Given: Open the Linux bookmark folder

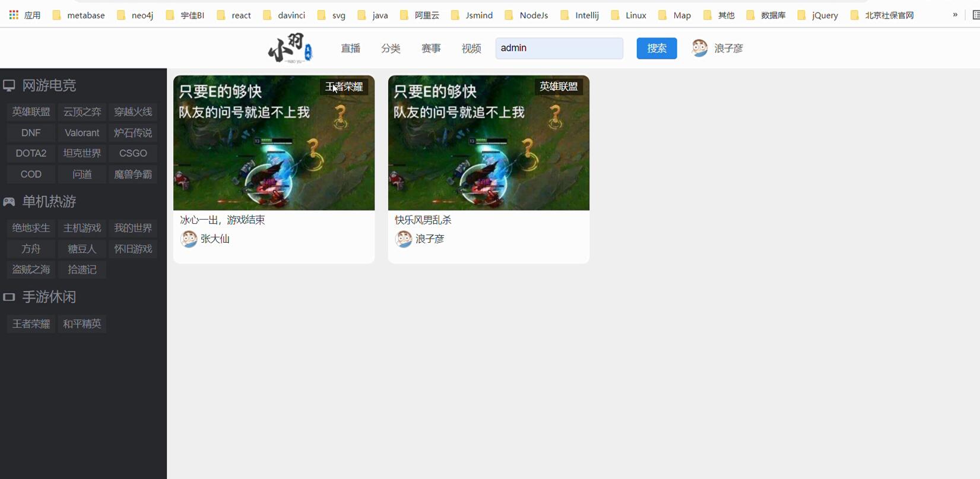Looking at the screenshot, I should point(629,15).
